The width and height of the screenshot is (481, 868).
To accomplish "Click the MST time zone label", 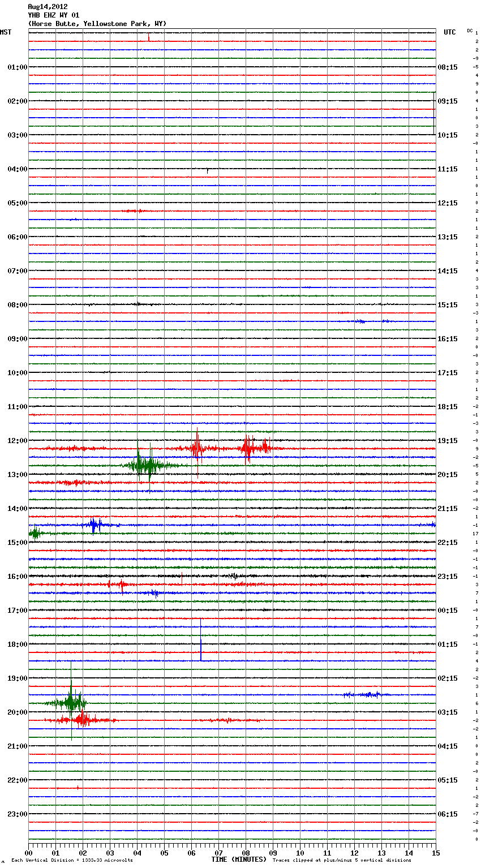I will point(6,32).
